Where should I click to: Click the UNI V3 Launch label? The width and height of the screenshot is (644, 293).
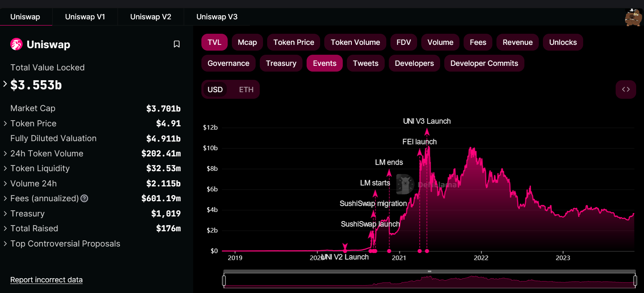[x=427, y=121]
